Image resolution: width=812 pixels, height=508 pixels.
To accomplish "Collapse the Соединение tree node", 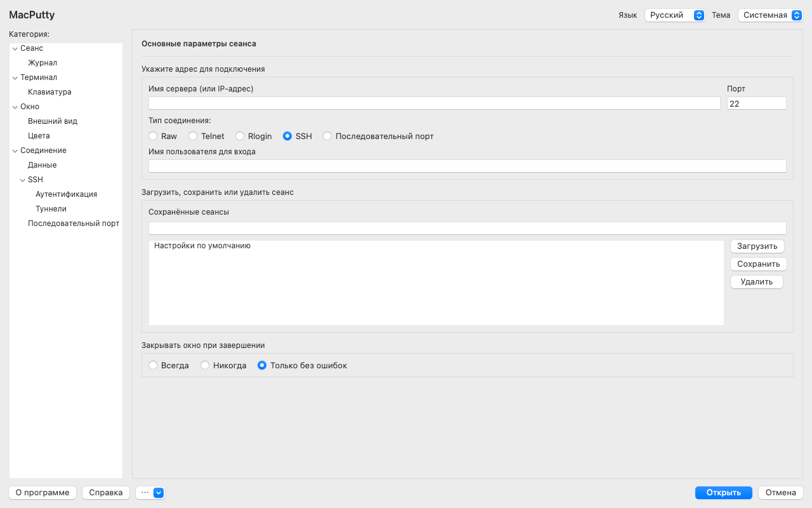I will pos(15,150).
